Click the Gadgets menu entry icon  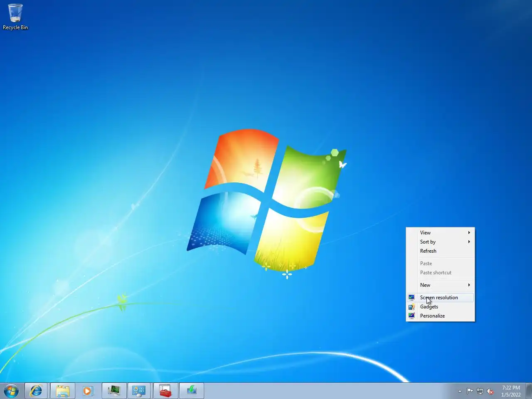pos(411,307)
